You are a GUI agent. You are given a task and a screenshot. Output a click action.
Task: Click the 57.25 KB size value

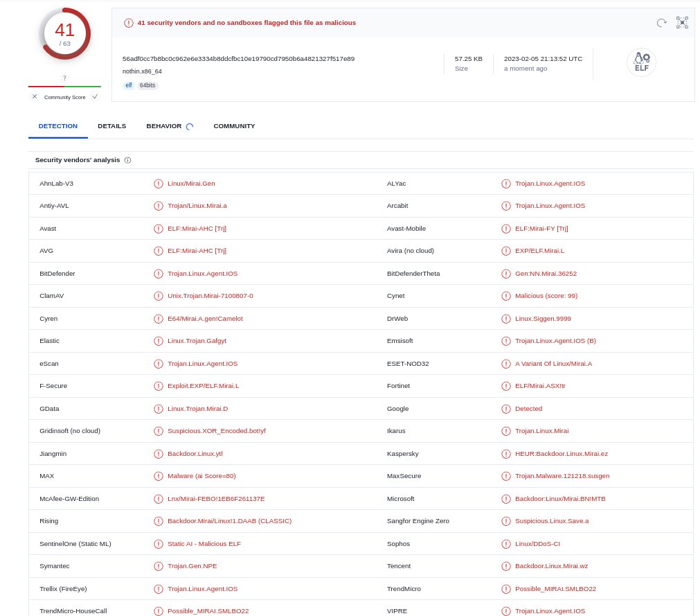click(x=469, y=59)
